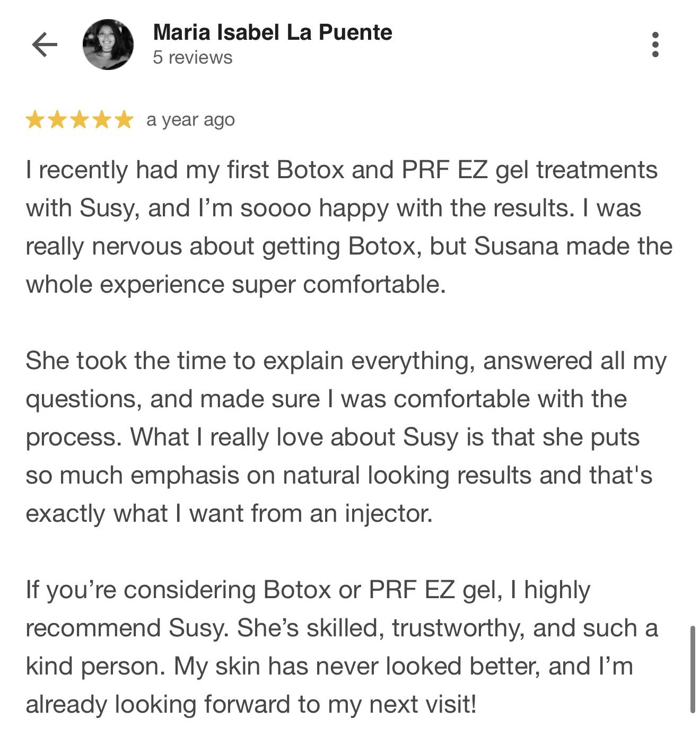This screenshot has height=744, width=700.
Task: Click the line starting "recommend Susy."
Action: 342,628
